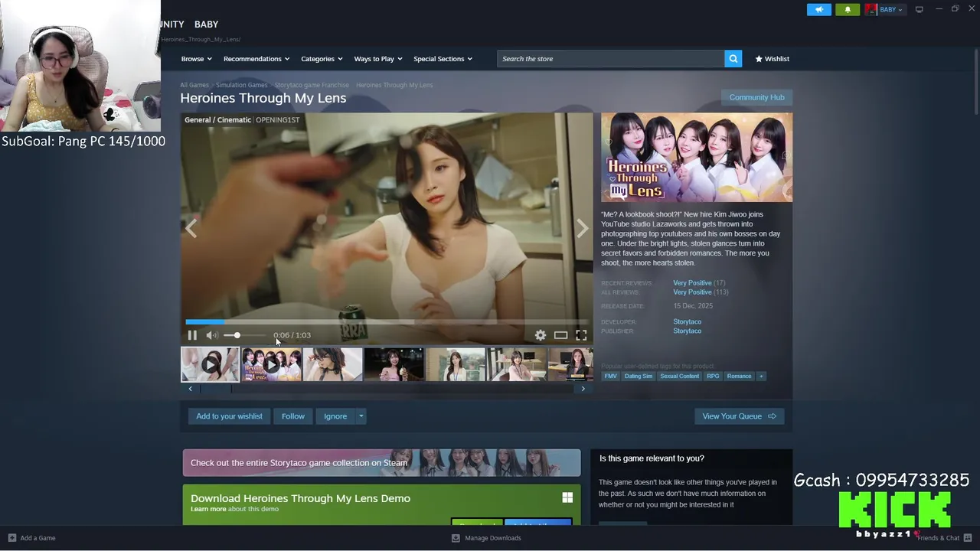
Task: Open View Your Queue
Action: pos(739,416)
